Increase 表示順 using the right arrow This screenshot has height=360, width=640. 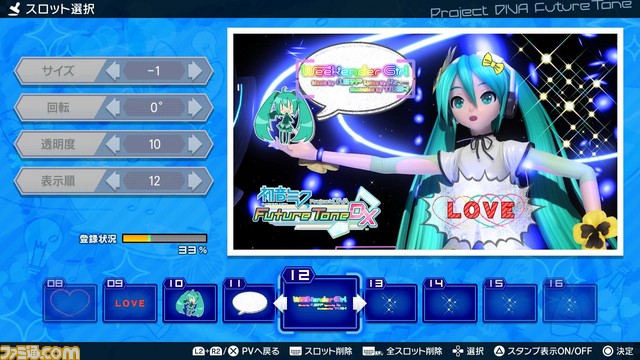(195, 181)
